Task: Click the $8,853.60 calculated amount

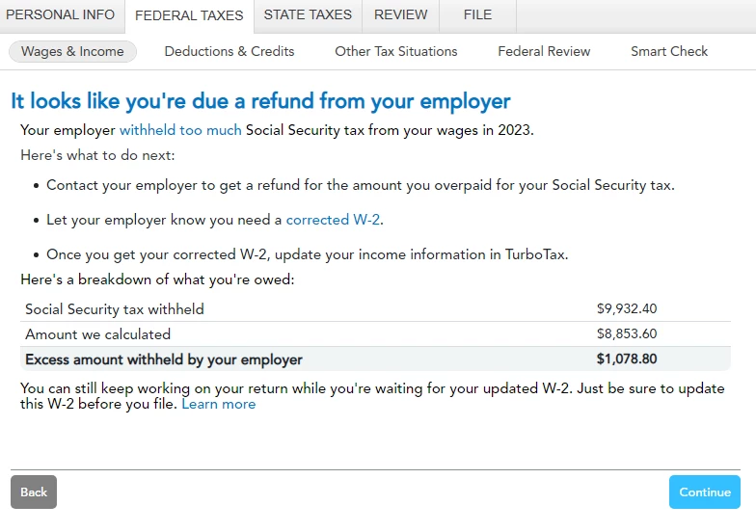Action: click(x=627, y=333)
